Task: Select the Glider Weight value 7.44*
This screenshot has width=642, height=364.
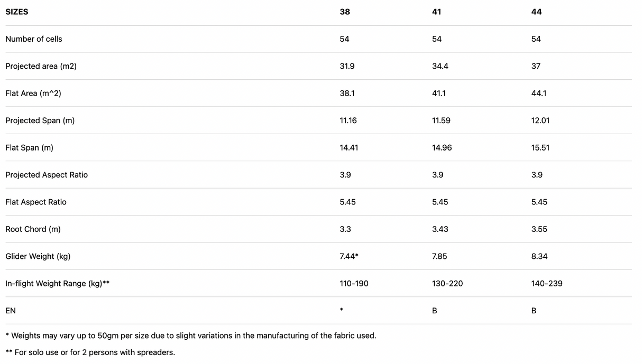Action: (349, 257)
